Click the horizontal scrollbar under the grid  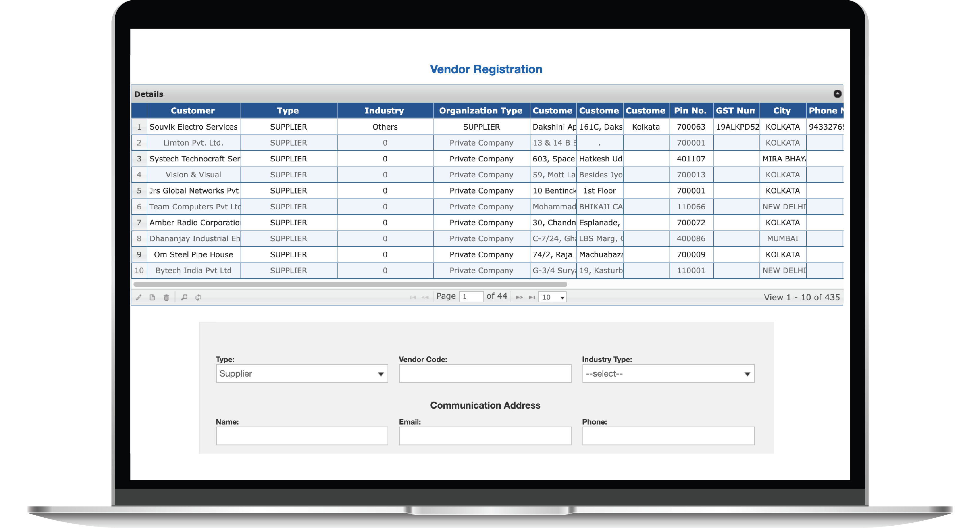pyautogui.click(x=350, y=284)
